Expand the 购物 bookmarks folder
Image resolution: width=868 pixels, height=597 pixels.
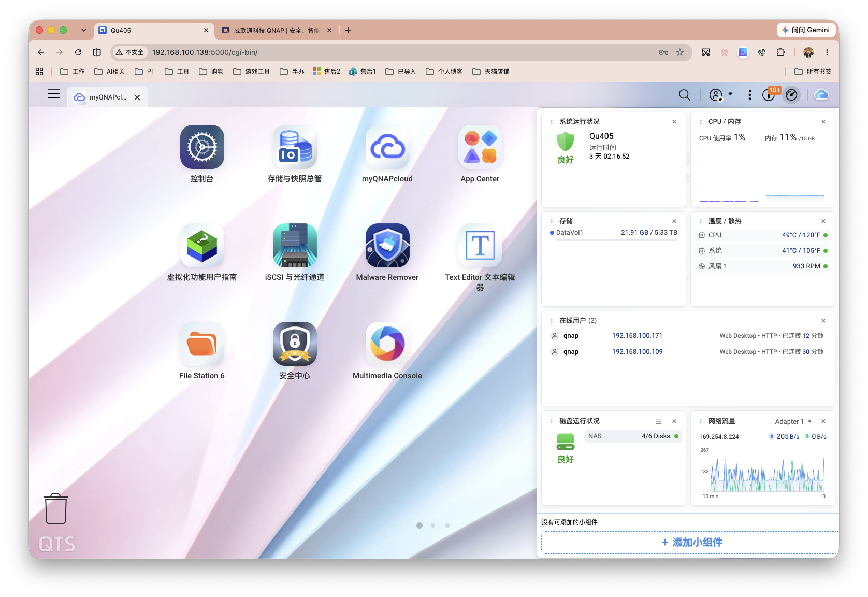point(211,72)
